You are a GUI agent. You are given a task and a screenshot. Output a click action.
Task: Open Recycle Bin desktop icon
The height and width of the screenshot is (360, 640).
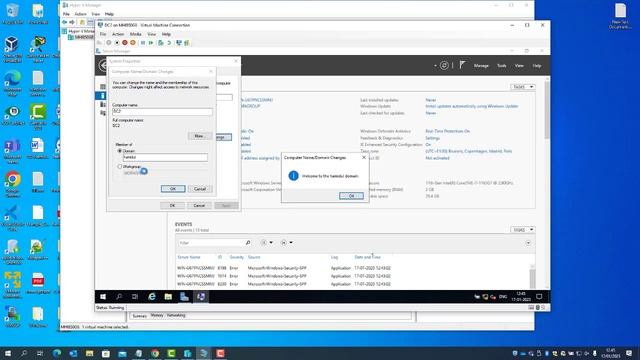coord(12,14)
